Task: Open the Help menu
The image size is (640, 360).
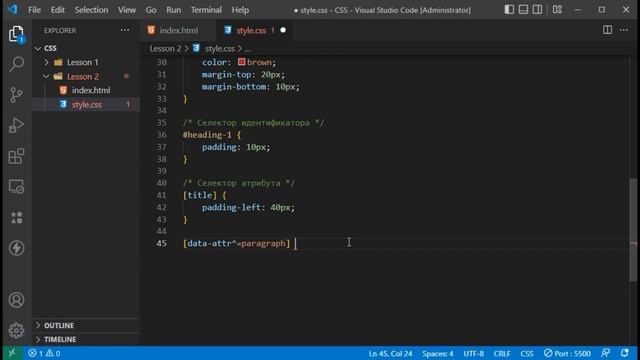Action: click(240, 10)
